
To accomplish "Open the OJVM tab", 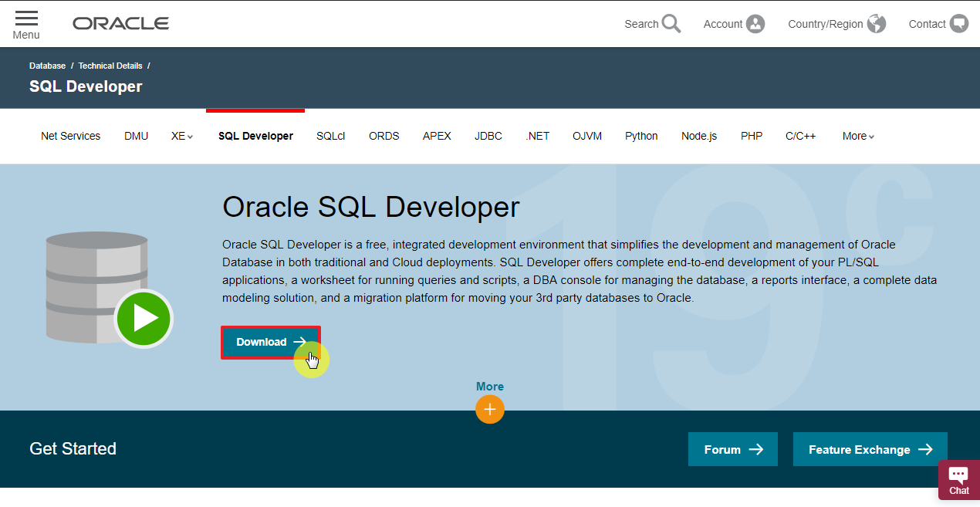I will (587, 136).
